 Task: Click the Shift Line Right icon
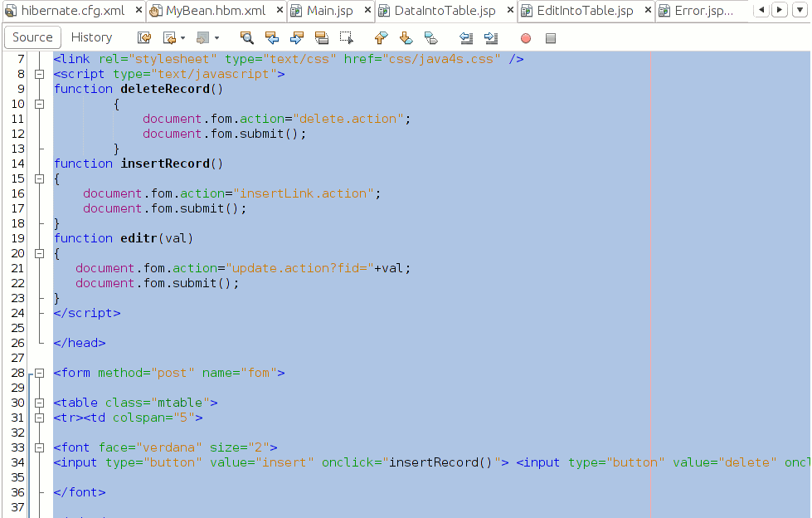tap(491, 37)
